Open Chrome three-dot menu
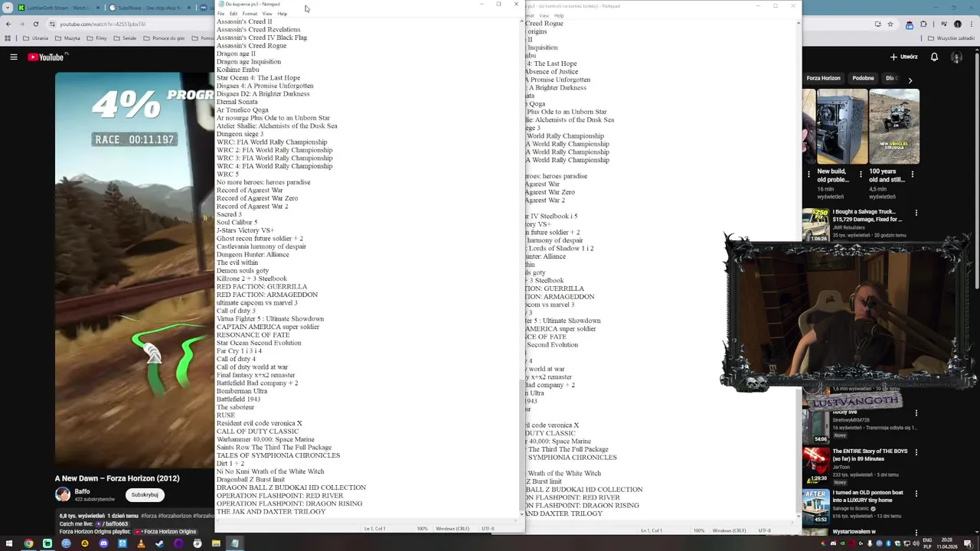The image size is (980, 551). click(x=972, y=24)
